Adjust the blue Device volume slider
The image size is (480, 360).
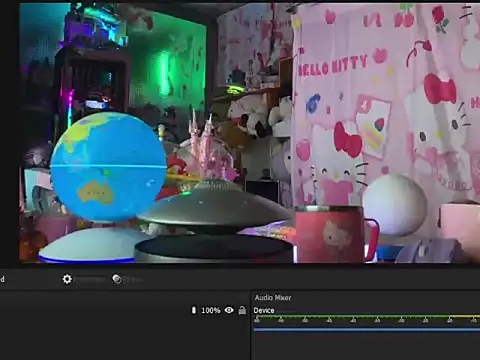[x=367, y=329]
